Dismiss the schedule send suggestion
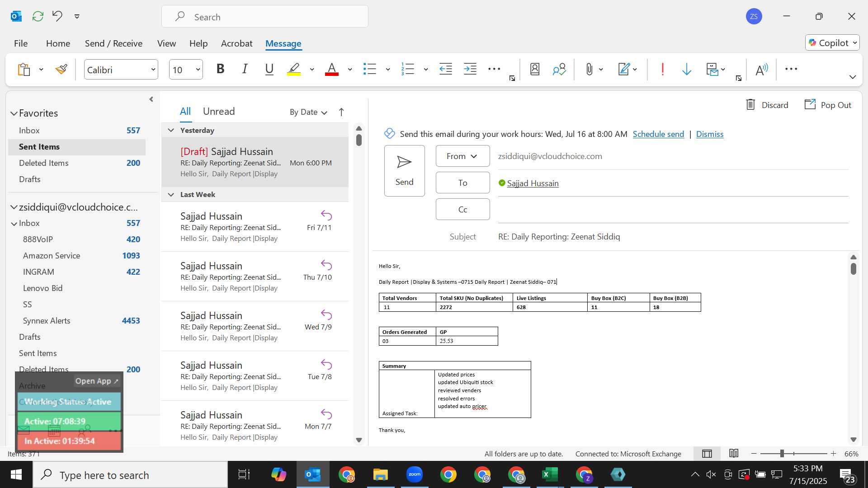The width and height of the screenshot is (868, 488). tap(710, 134)
